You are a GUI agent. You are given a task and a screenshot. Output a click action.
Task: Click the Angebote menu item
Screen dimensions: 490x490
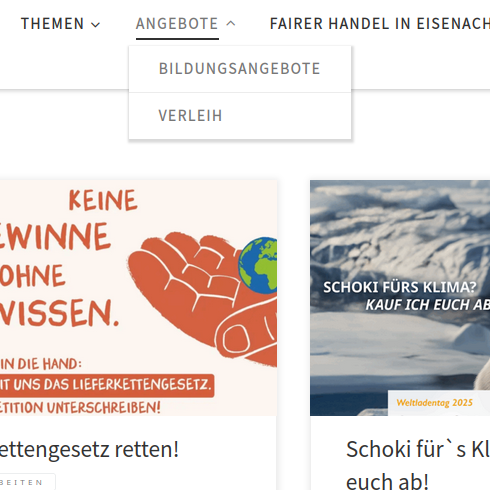click(x=177, y=24)
